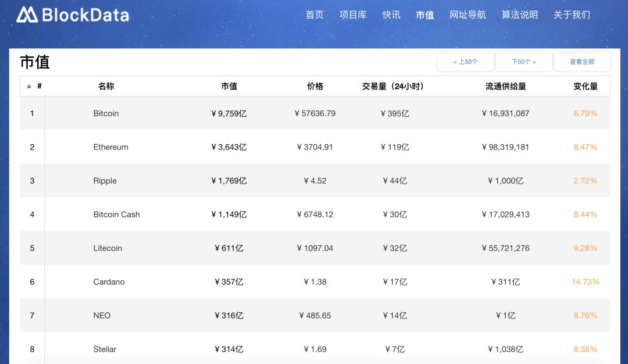This screenshot has width=628, height=364.
Task: Click Bitcoin market cap ¥ 9,759亿
Action: click(229, 113)
